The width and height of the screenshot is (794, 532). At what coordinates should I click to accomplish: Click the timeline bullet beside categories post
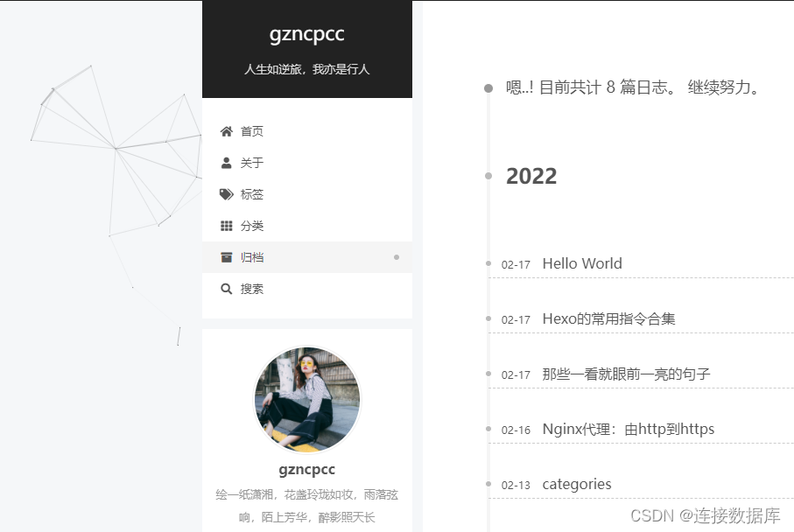(488, 484)
